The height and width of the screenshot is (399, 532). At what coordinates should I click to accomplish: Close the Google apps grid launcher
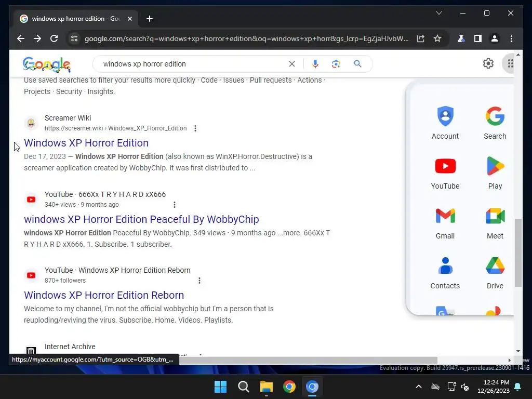(x=510, y=63)
